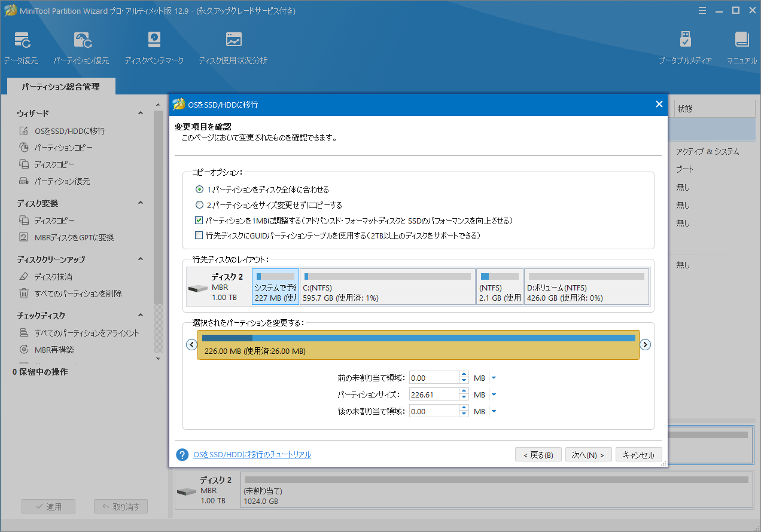761x532 pixels.
Task: Click the yellow partition size slider bar
Action: (419, 345)
